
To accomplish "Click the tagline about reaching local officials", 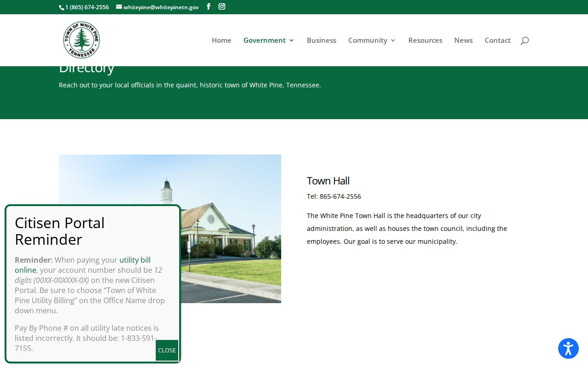I will coord(190,85).
